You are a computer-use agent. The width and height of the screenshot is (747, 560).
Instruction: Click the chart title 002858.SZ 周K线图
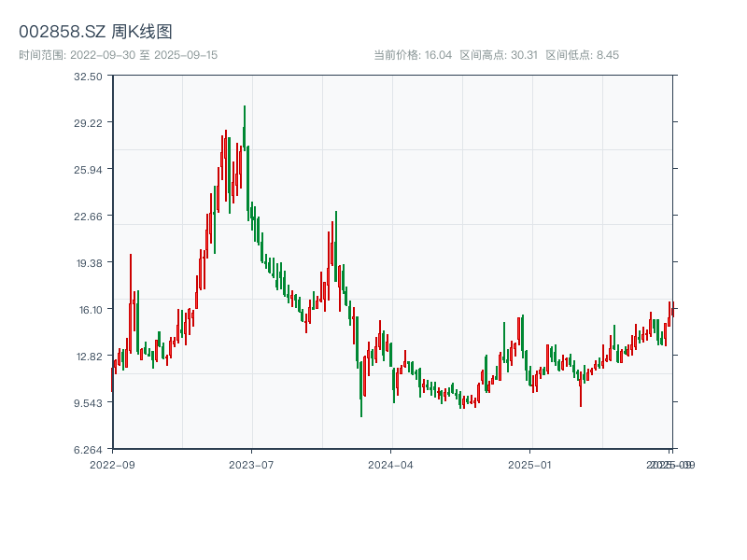tap(95, 32)
